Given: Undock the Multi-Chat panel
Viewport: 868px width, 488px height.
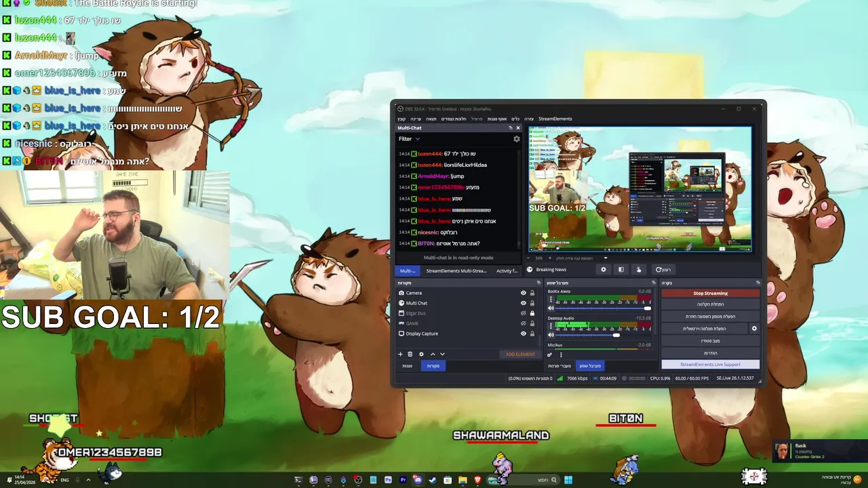Looking at the screenshot, I should point(511,127).
